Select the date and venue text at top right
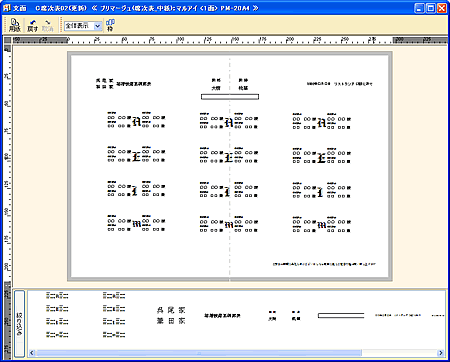Image resolution: width=450 pixels, height=362 pixels. coord(340,84)
